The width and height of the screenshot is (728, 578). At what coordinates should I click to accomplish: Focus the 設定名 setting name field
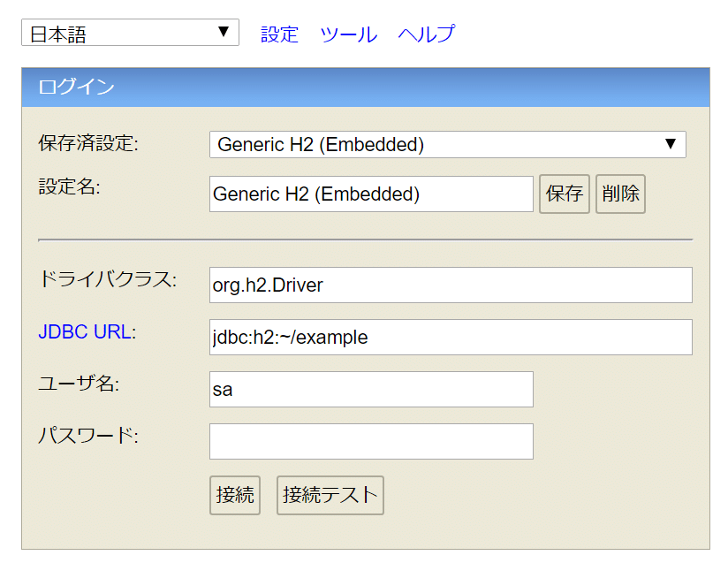pos(371,194)
